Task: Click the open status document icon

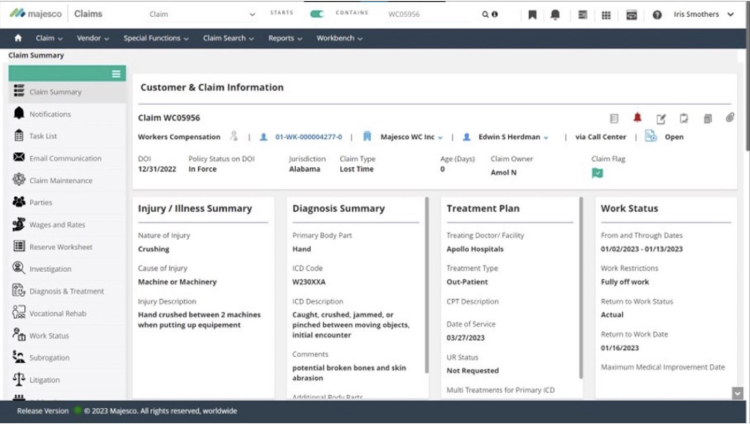Action: 651,136
